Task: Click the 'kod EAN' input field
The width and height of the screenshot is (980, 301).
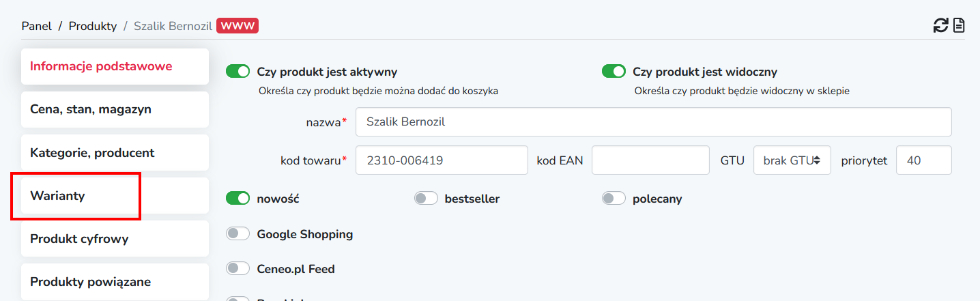Action: tap(651, 160)
